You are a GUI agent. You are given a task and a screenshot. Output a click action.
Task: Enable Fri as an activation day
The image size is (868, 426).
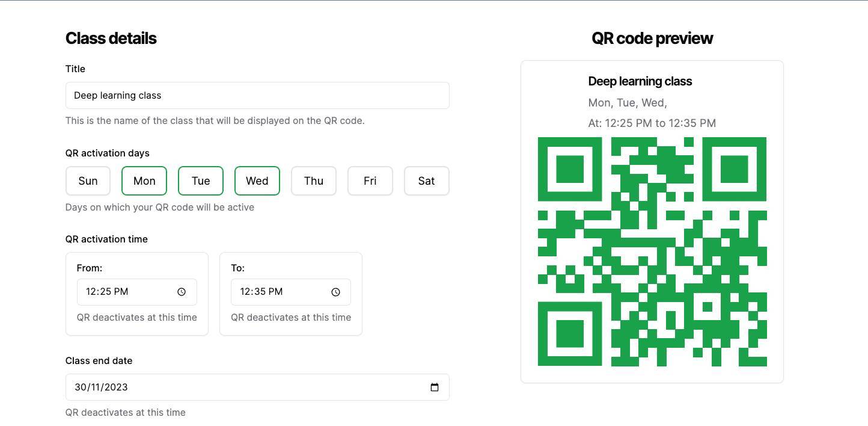370,181
